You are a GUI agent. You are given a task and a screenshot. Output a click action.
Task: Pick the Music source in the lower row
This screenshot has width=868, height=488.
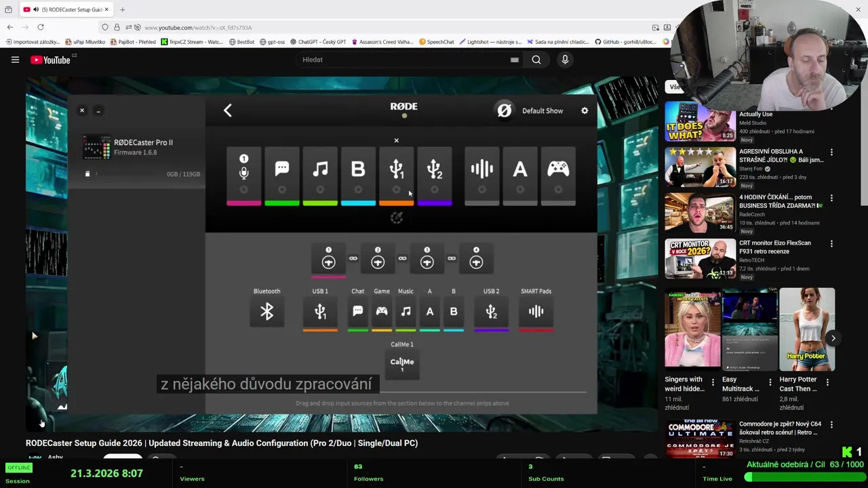point(406,312)
